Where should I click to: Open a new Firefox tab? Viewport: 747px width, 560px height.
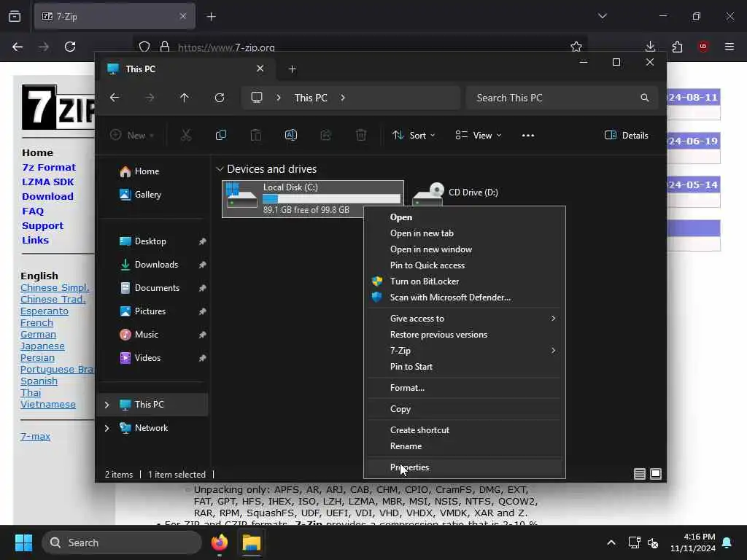(x=211, y=17)
